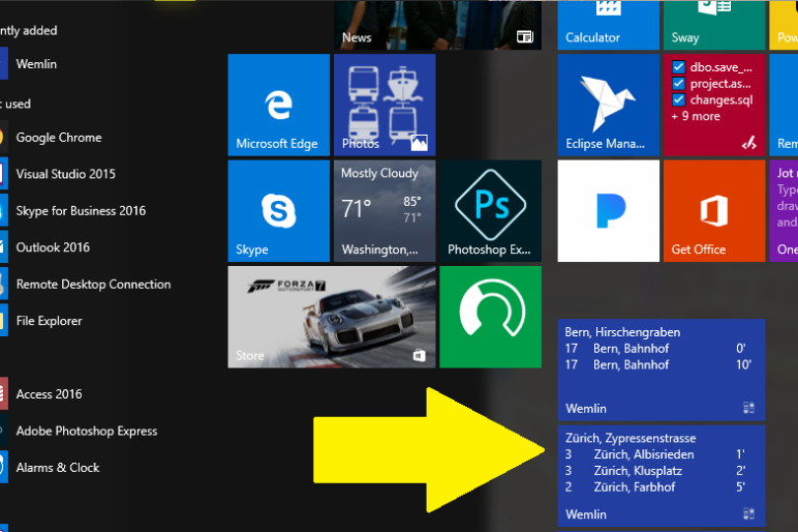The height and width of the screenshot is (532, 798).
Task: Open the green gauge app tile
Action: (491, 316)
